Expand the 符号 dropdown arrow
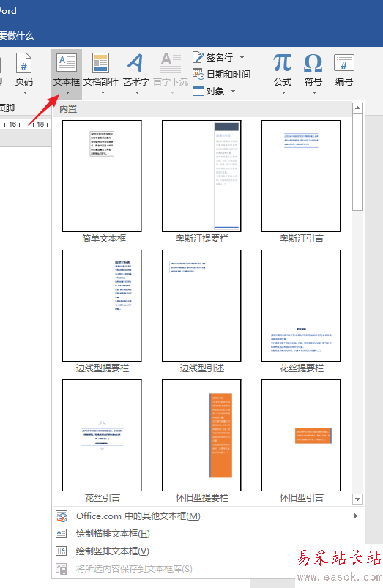Screen dimensions: 383x588 pyautogui.click(x=314, y=92)
